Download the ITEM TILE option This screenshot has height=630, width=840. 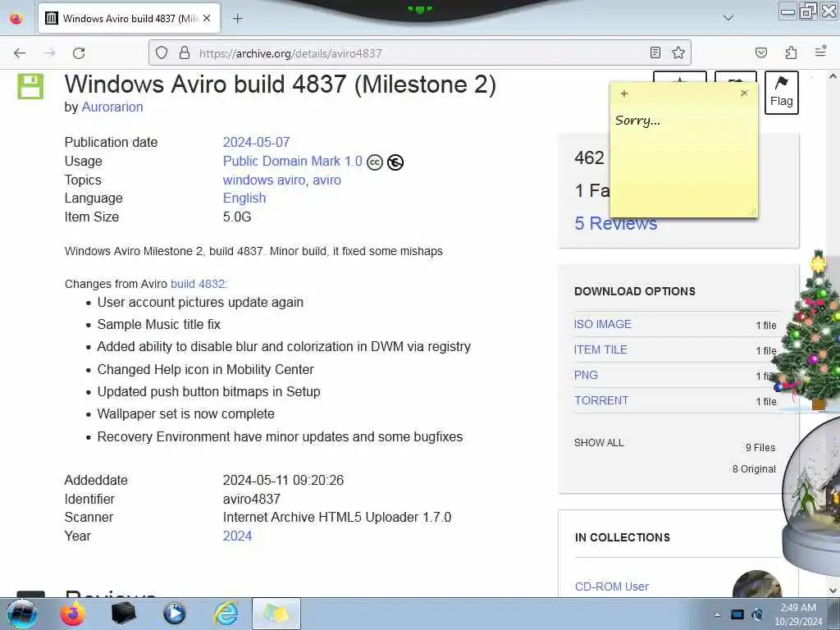600,349
